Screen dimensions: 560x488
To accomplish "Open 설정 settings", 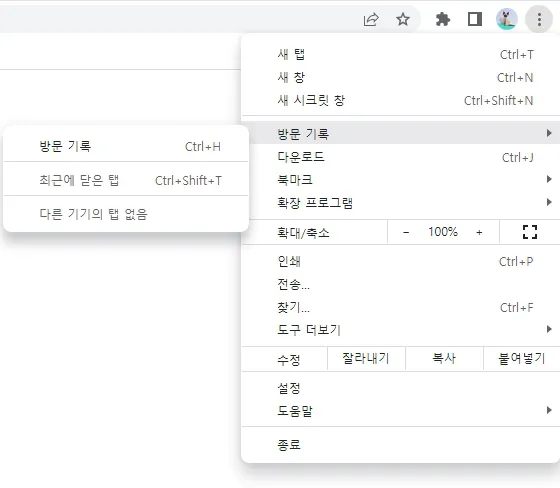I will tap(401, 388).
